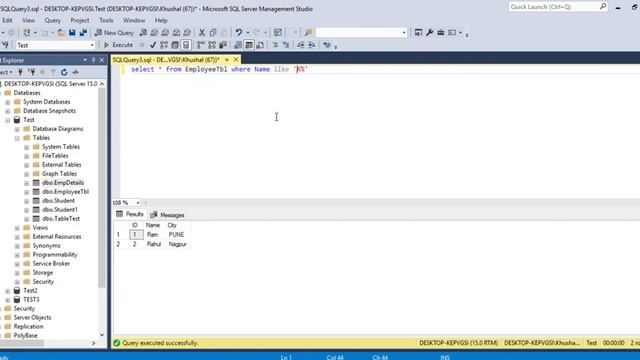Click the DAX Query icon
Image resolution: width=640 pixels, height=360 pixels.
pyautogui.click(x=187, y=33)
